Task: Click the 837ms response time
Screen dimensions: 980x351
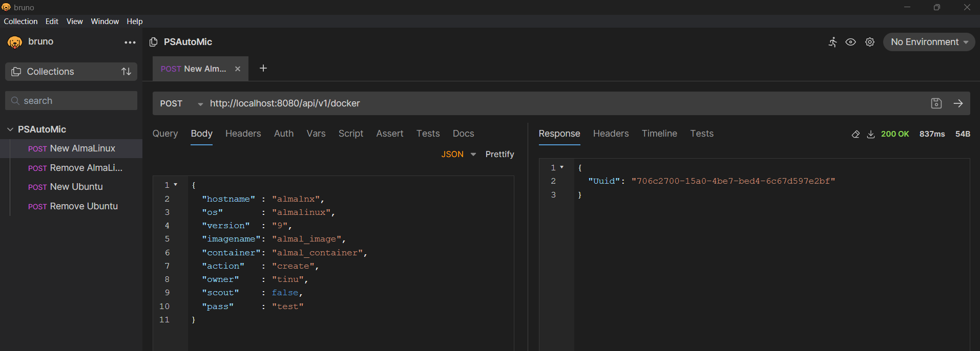Action: coord(932,134)
